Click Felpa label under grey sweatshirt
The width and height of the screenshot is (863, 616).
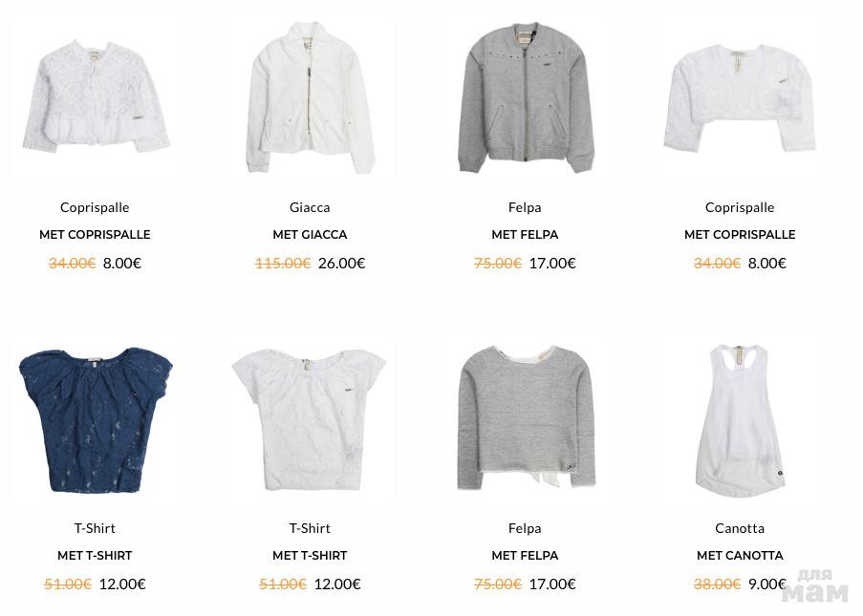[525, 528]
